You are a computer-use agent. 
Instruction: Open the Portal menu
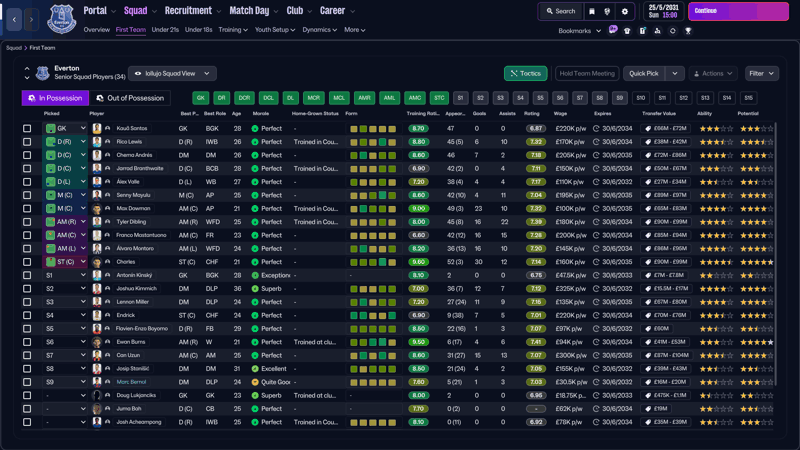99,11
